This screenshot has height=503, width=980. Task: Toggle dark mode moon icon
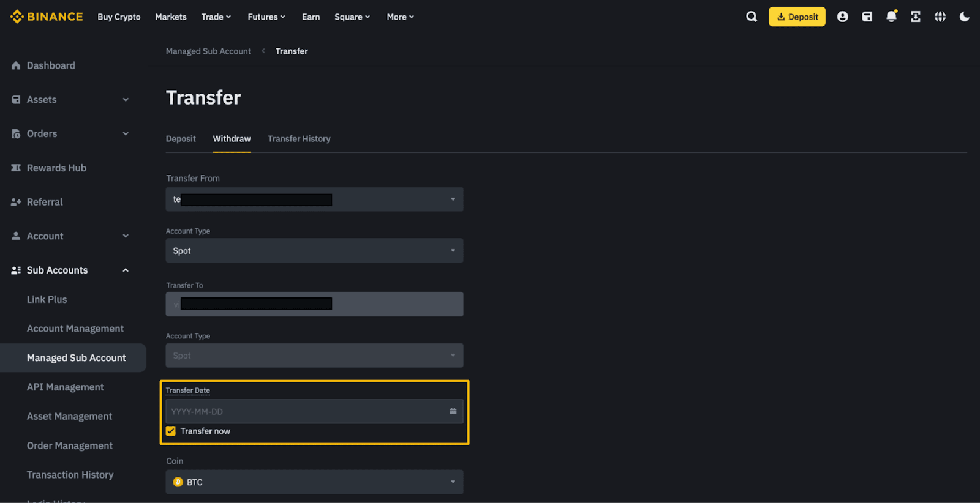(965, 17)
